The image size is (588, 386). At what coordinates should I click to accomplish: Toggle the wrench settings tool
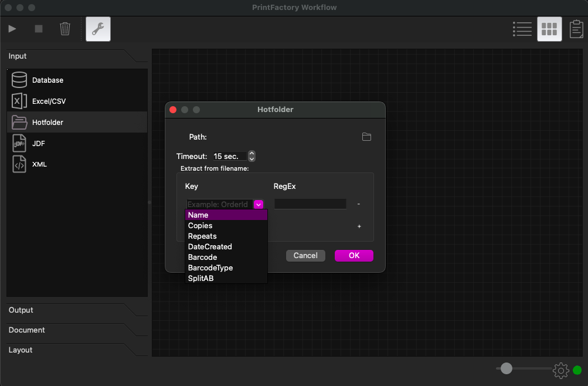(98, 29)
